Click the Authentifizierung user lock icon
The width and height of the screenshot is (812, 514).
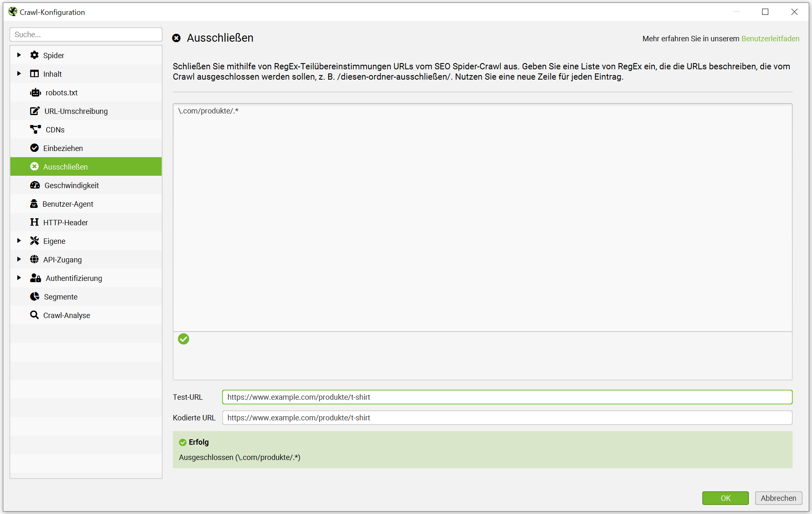coord(35,278)
